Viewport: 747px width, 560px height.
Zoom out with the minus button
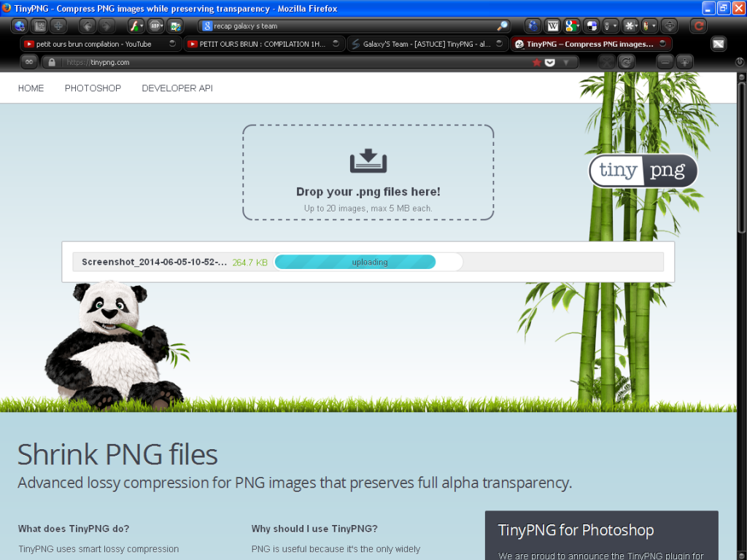(665, 62)
